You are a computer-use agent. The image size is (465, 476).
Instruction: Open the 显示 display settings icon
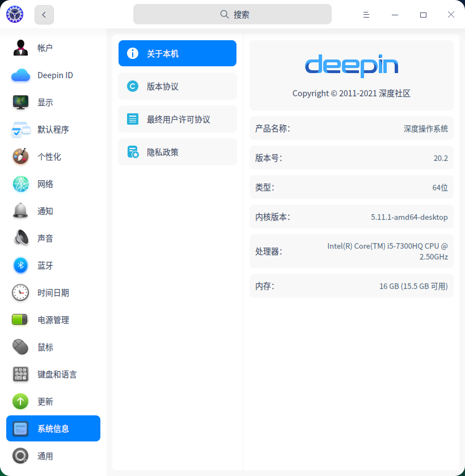pyautogui.click(x=20, y=103)
